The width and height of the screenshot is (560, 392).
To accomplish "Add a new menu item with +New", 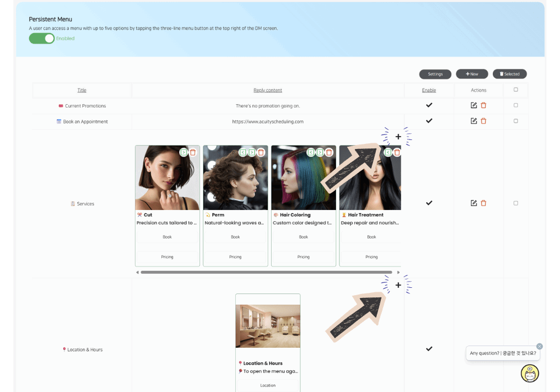I will (x=472, y=74).
